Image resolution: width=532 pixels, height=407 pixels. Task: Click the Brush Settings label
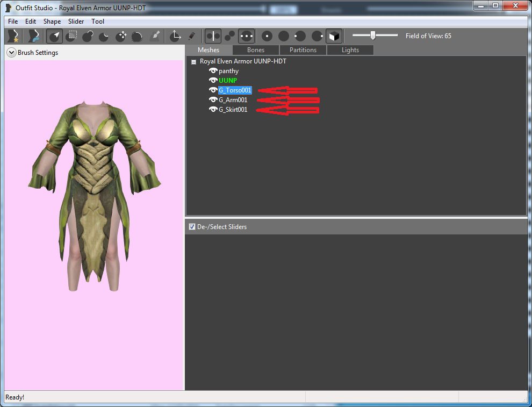tap(38, 53)
